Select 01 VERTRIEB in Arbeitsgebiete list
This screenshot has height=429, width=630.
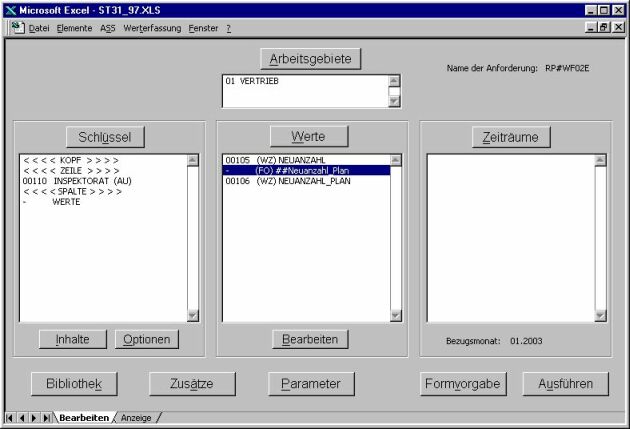(258, 81)
